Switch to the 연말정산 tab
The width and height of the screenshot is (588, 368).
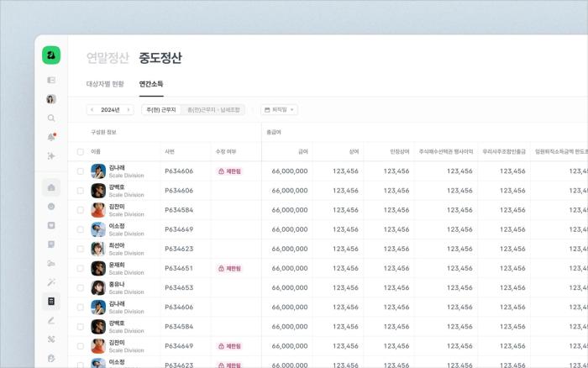point(108,57)
